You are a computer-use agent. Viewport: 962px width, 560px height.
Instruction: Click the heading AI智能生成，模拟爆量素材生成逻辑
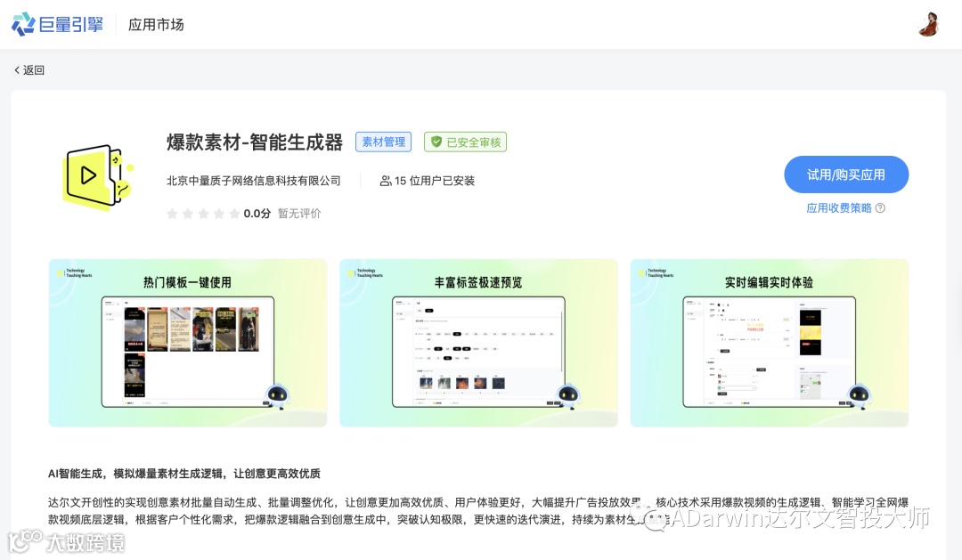pos(184,474)
